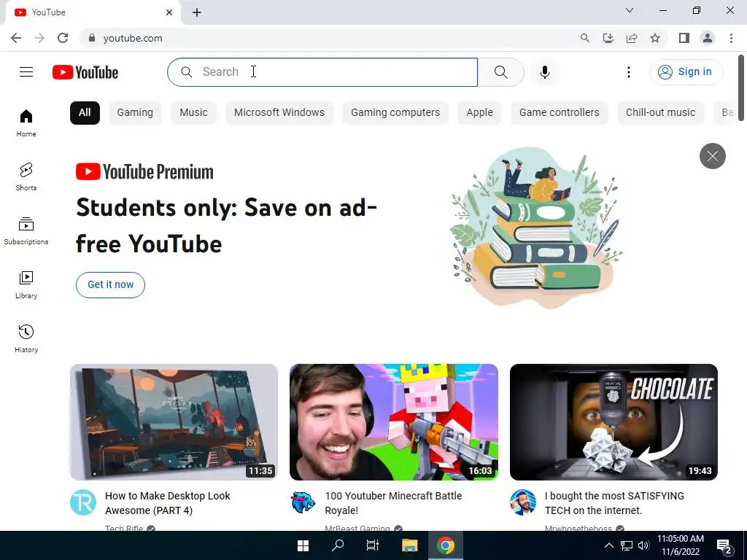
Task: Click Get it now button
Action: 111,285
